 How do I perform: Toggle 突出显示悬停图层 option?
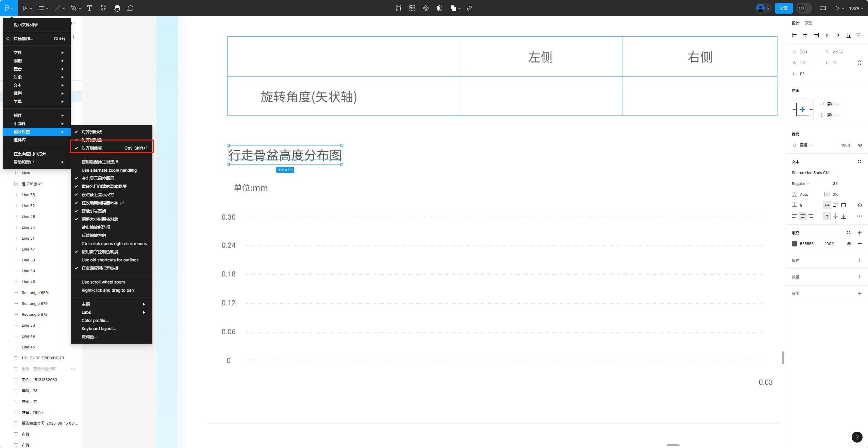click(x=112, y=178)
